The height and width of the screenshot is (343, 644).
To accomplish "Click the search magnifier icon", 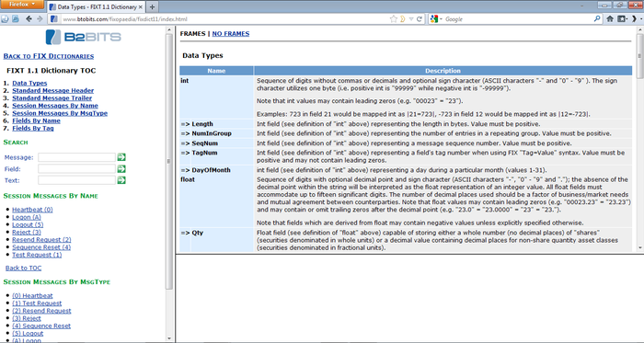I will [597, 19].
